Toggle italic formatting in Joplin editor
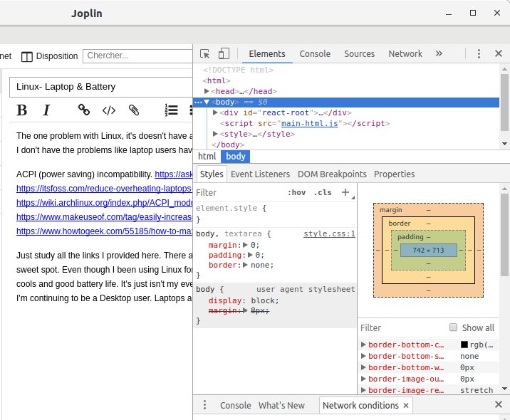The image size is (510, 420). click(46, 110)
